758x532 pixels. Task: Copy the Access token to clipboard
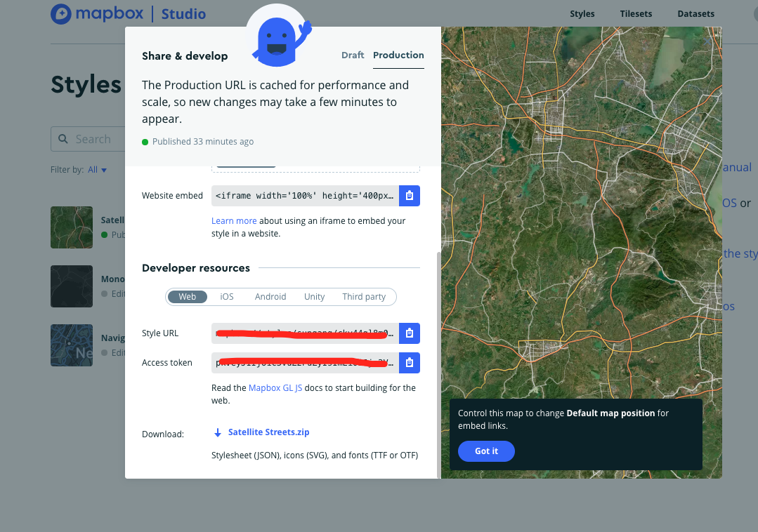409,363
